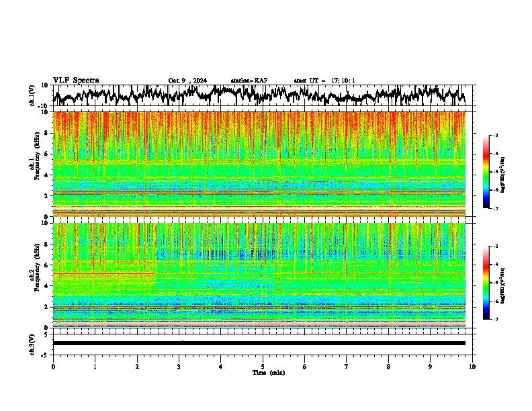Viewport: 532px width, 411px height.
Task: Click the time axis tick label "9"
Action: 430,367
